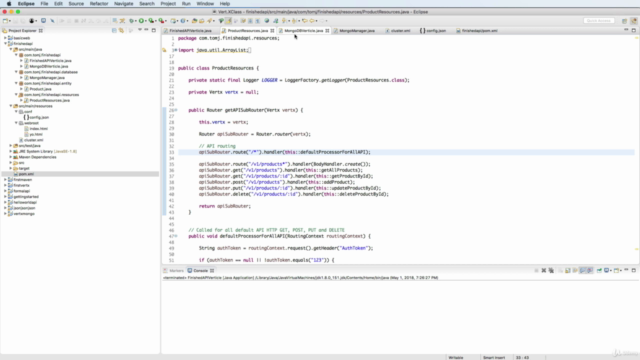The width and height of the screenshot is (640, 360).
Task: Click the Open Type toolbar icon
Action: (x=195, y=20)
